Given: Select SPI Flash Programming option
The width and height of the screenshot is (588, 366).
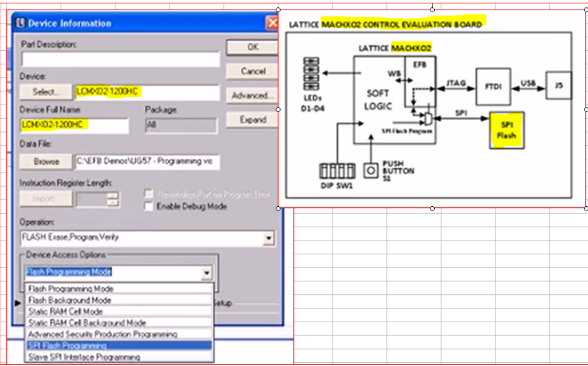Looking at the screenshot, I should [119, 345].
